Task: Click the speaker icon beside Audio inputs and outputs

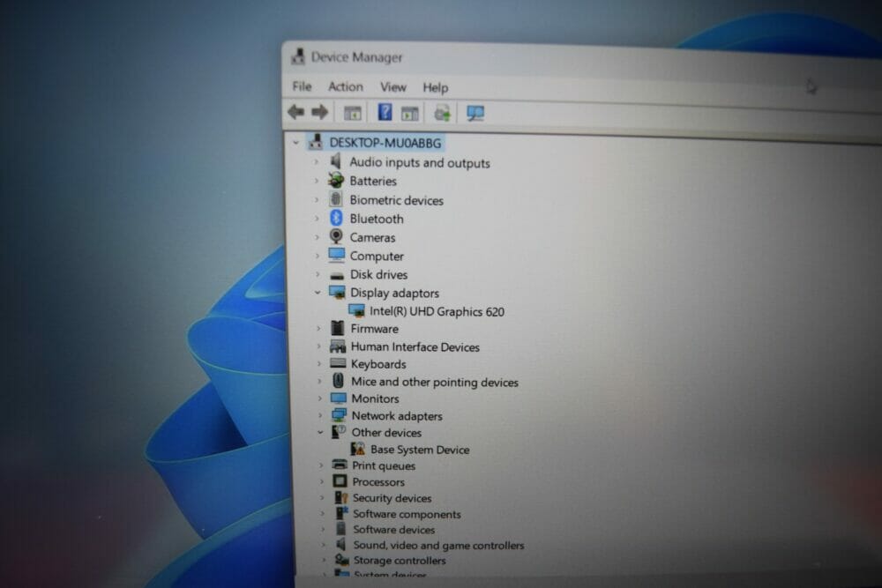Action: tap(336, 161)
